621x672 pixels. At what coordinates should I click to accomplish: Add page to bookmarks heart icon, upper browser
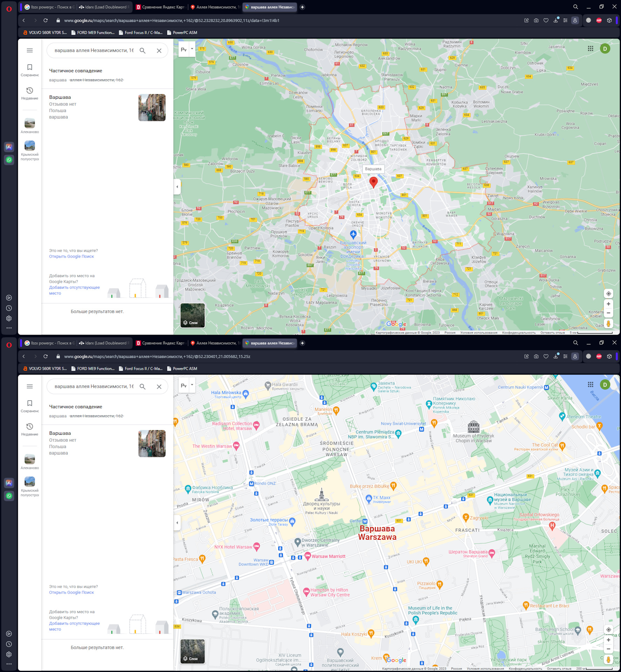(546, 20)
